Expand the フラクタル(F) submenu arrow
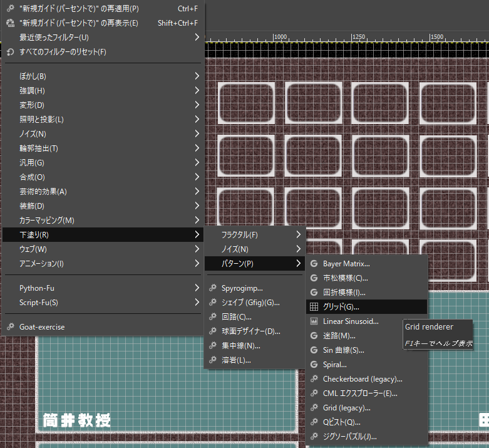 [297, 235]
